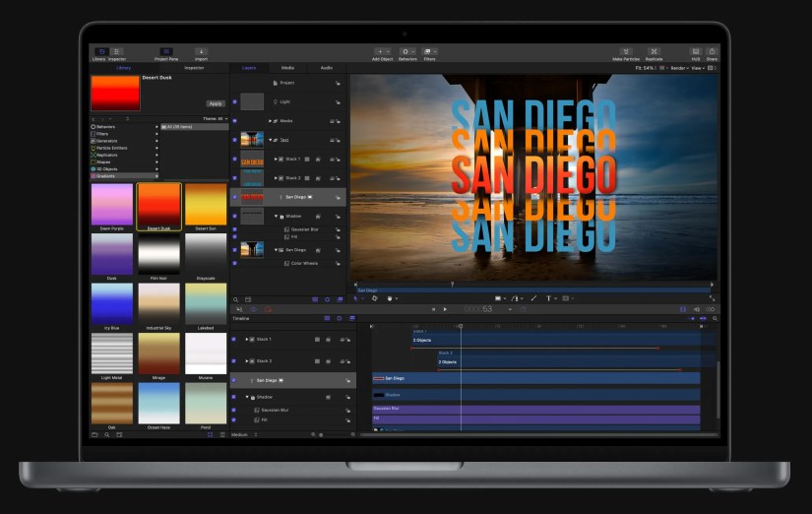Uncheck Gaussian Blur checkbox in Layers list

(234, 229)
